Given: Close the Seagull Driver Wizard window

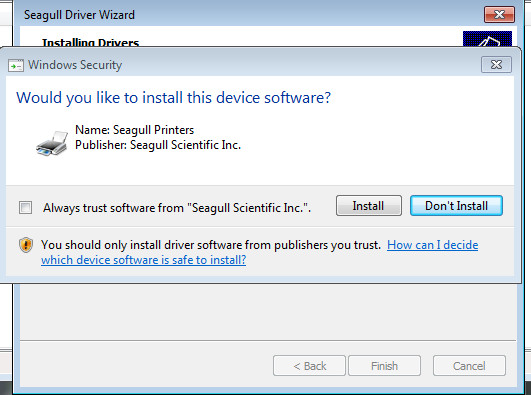Looking at the screenshot, I should pyautogui.click(x=500, y=15).
